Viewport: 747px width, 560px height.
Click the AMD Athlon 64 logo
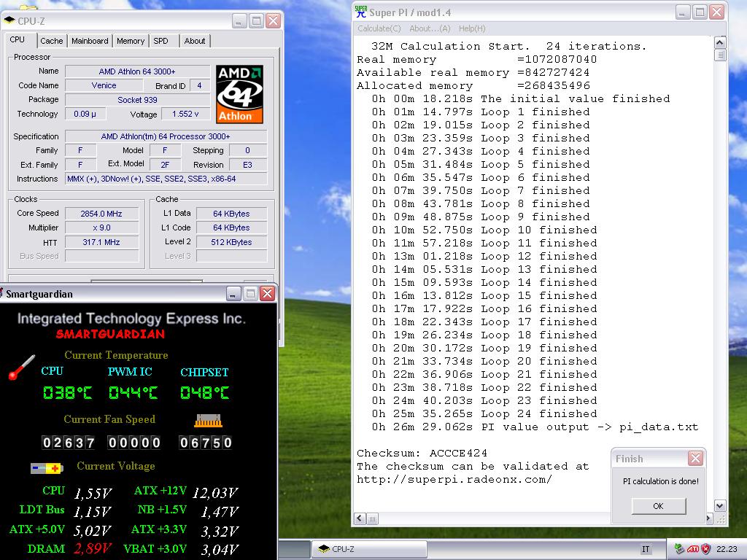click(239, 94)
